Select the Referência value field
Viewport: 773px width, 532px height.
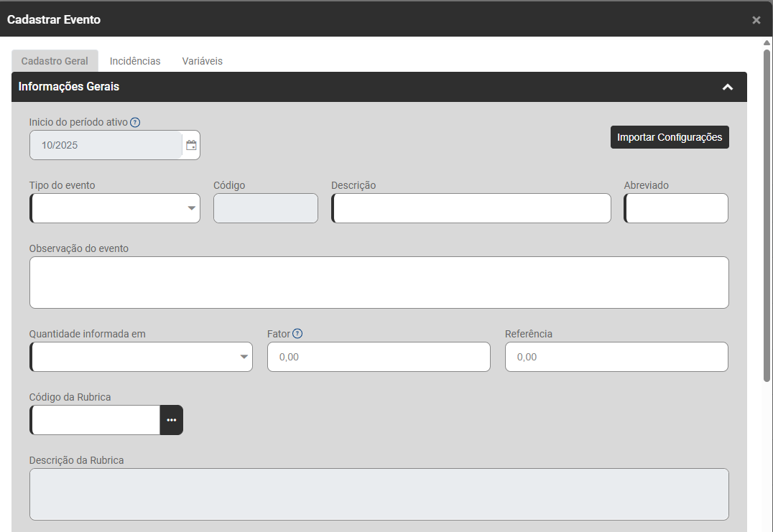[x=616, y=357]
